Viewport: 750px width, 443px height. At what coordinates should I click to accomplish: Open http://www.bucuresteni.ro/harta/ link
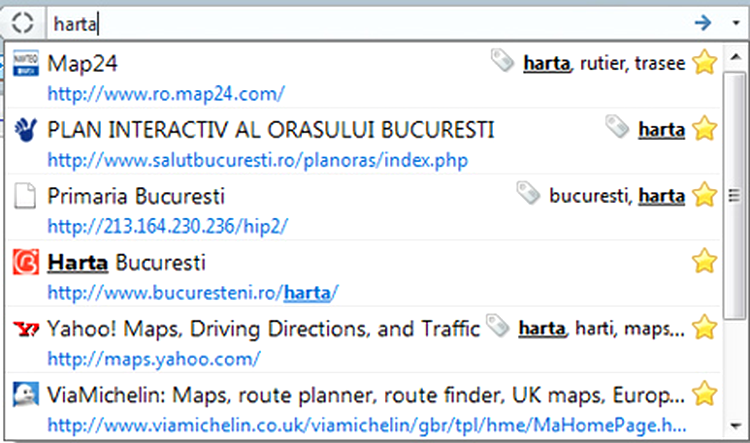tap(193, 293)
